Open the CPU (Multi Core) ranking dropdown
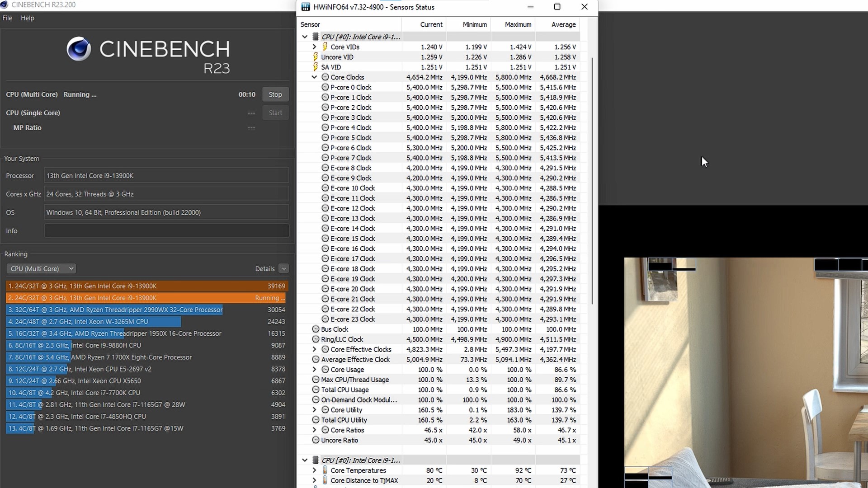This screenshot has height=488, width=868. (41, 268)
